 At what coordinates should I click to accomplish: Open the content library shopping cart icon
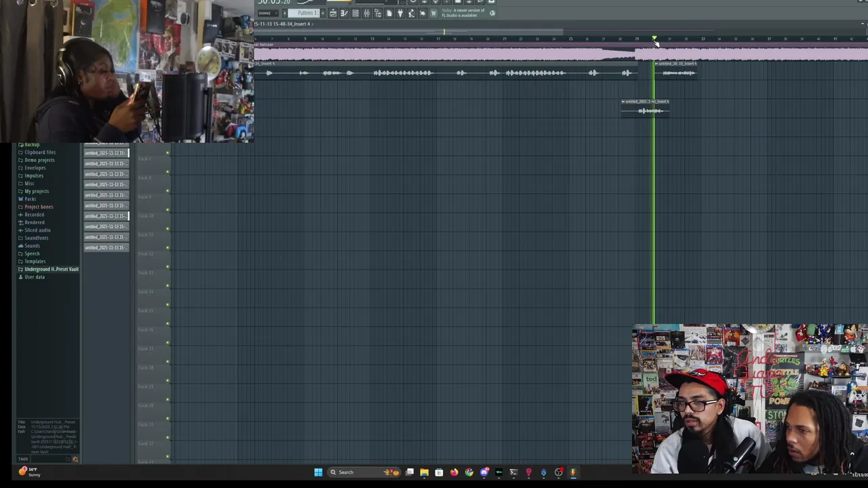coord(433,13)
